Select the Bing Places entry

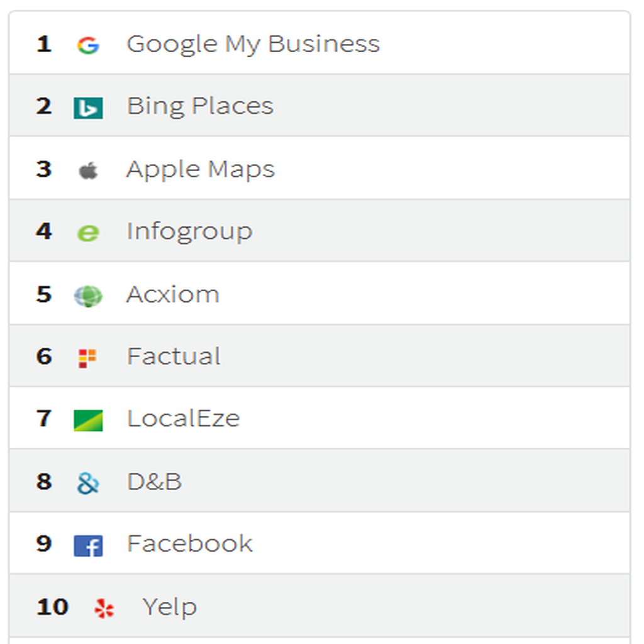click(x=200, y=106)
